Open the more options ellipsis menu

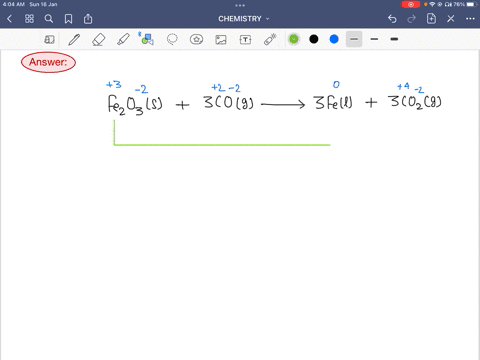[470, 19]
